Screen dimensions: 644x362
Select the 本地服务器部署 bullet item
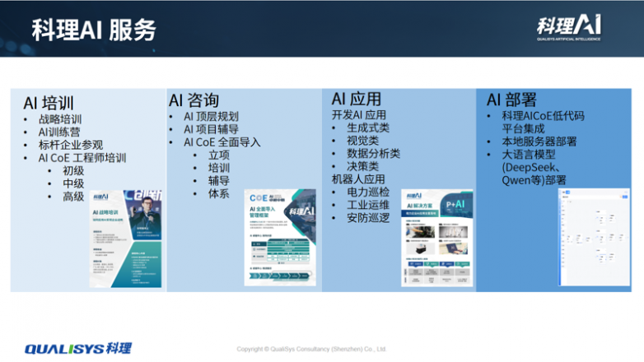pyautogui.click(x=544, y=141)
